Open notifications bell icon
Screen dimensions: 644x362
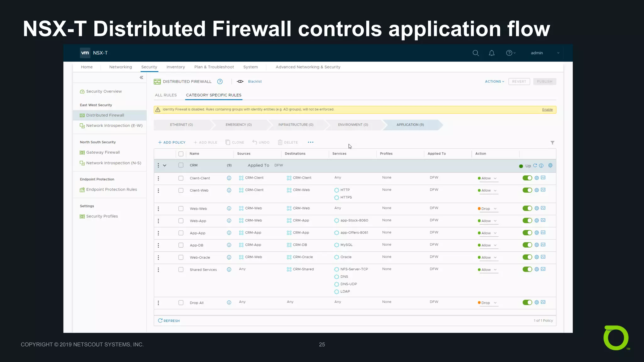(x=492, y=53)
